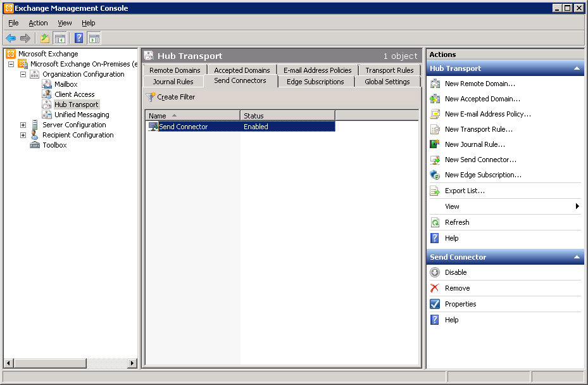Click the red Remove X icon
The height and width of the screenshot is (385, 588).
click(435, 288)
